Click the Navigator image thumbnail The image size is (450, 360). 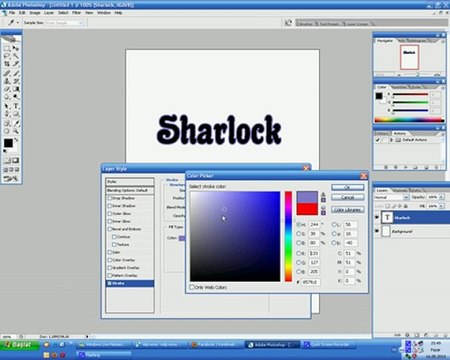[409, 57]
